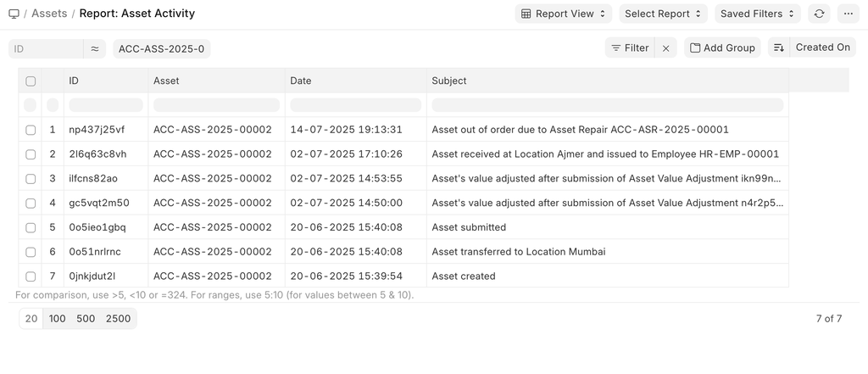Set page size to 100

coord(58,319)
